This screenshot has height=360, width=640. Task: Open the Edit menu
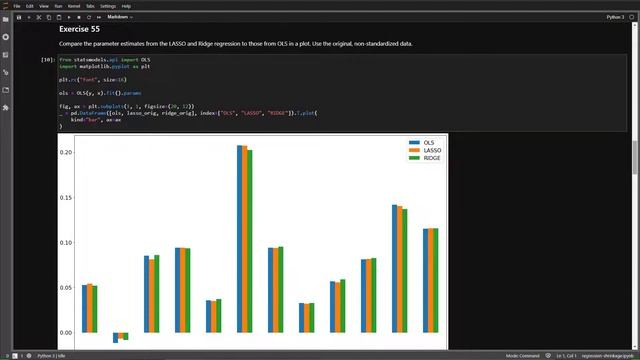[29, 6]
